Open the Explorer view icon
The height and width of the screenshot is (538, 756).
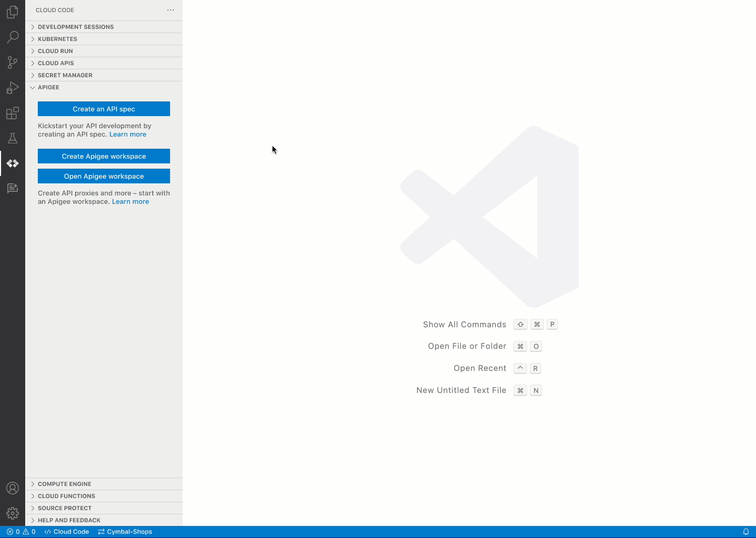13,12
